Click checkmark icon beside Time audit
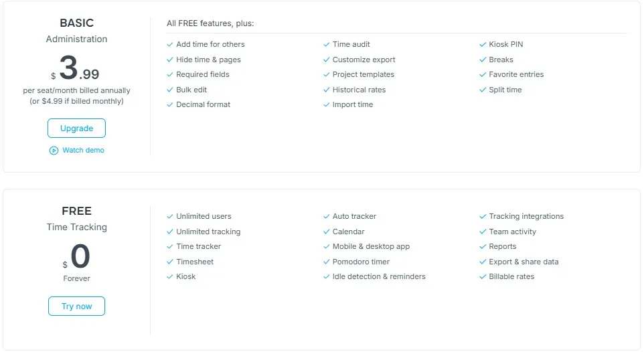The image size is (644, 352). pos(327,44)
